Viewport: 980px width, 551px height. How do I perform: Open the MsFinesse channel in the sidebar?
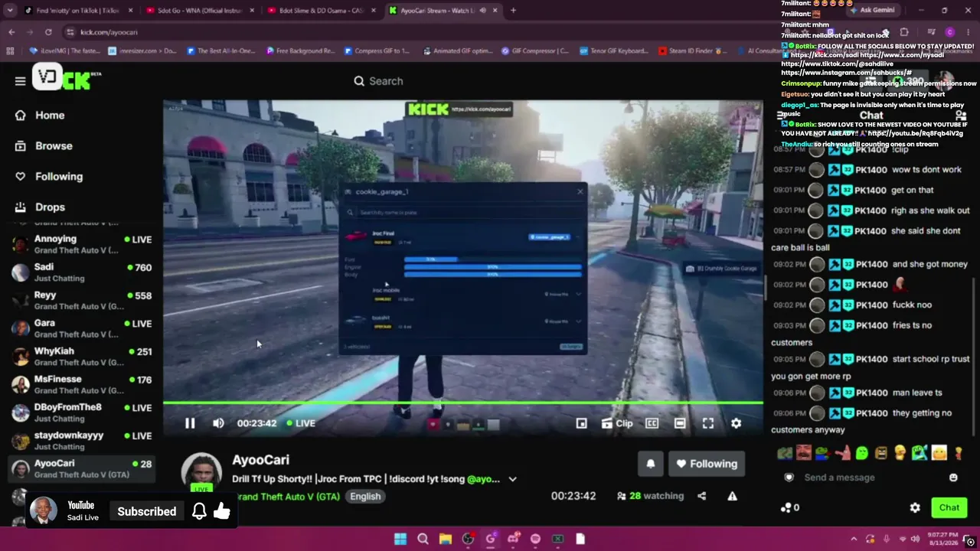coord(82,384)
